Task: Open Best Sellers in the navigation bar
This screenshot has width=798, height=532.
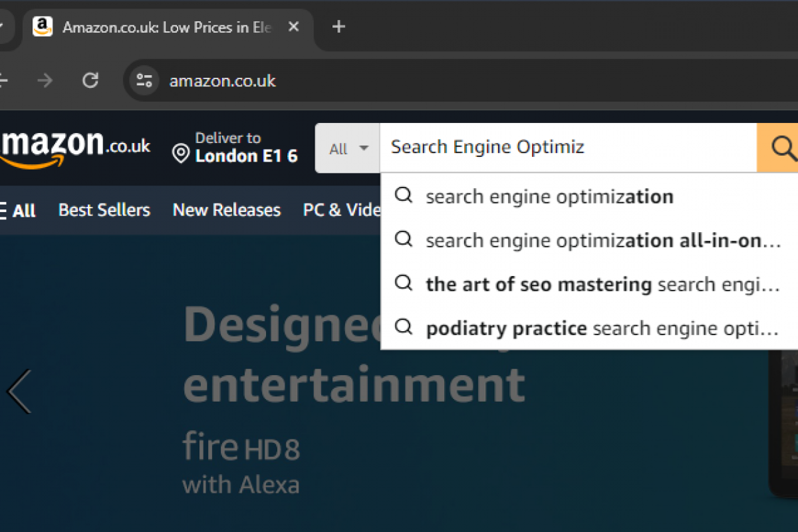Action: point(104,210)
